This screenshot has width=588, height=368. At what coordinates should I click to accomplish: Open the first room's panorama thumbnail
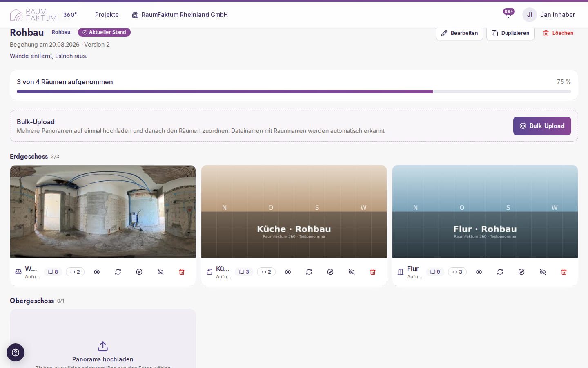click(103, 211)
